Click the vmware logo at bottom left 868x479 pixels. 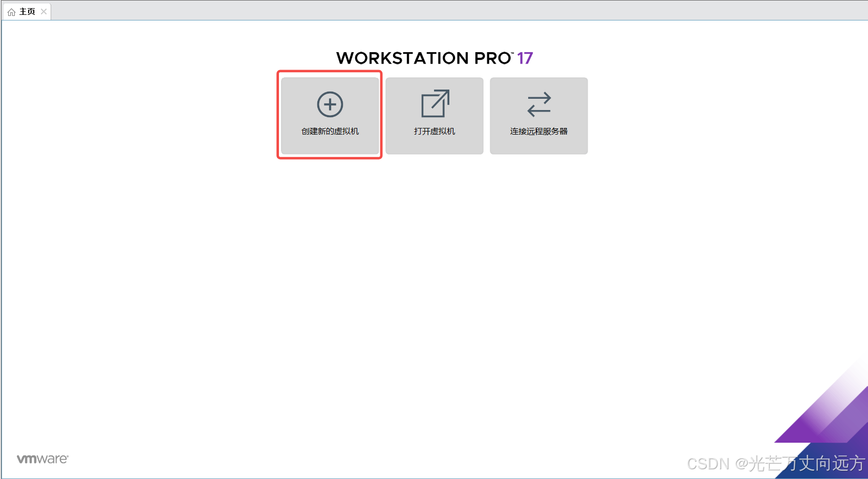click(x=42, y=459)
